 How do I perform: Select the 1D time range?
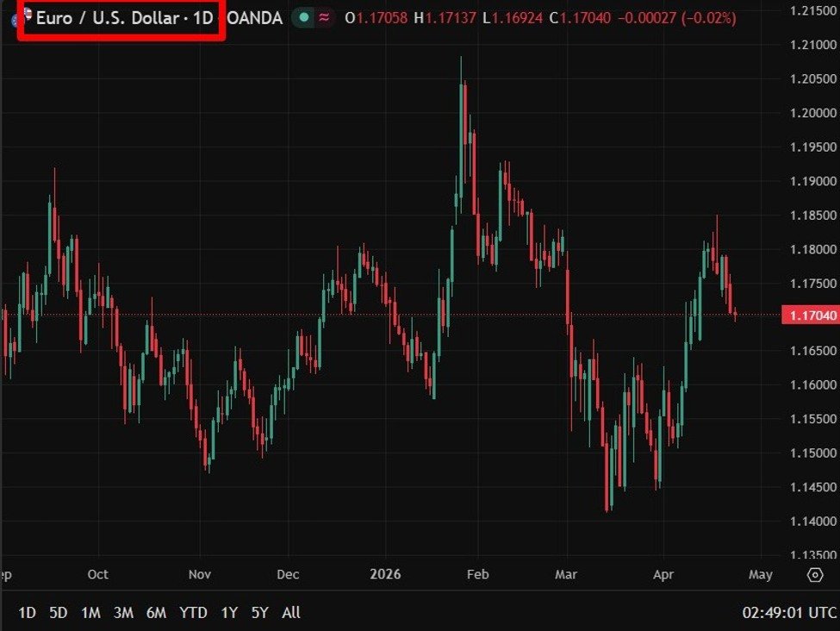[28, 613]
